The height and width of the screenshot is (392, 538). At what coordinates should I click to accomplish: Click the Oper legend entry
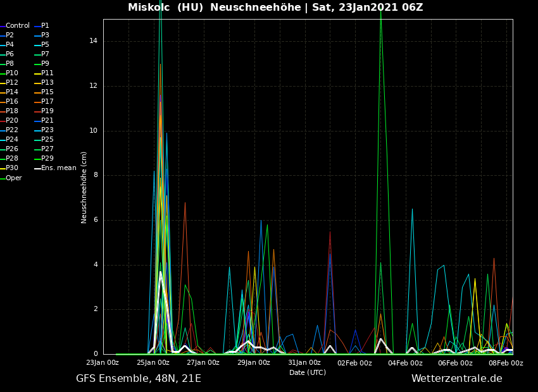(13, 178)
